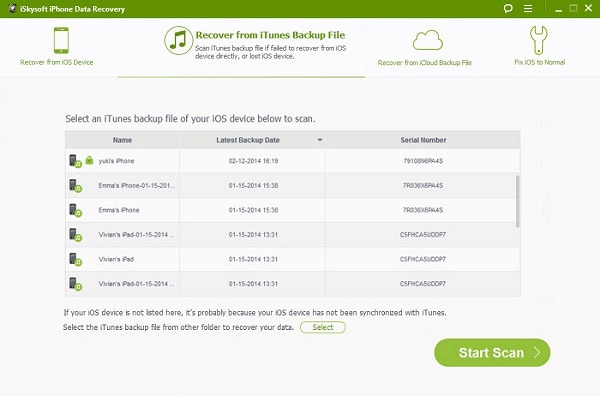This screenshot has width=600, height=396.
Task: Click the iSkysoft app logo icon
Action: (12, 8)
